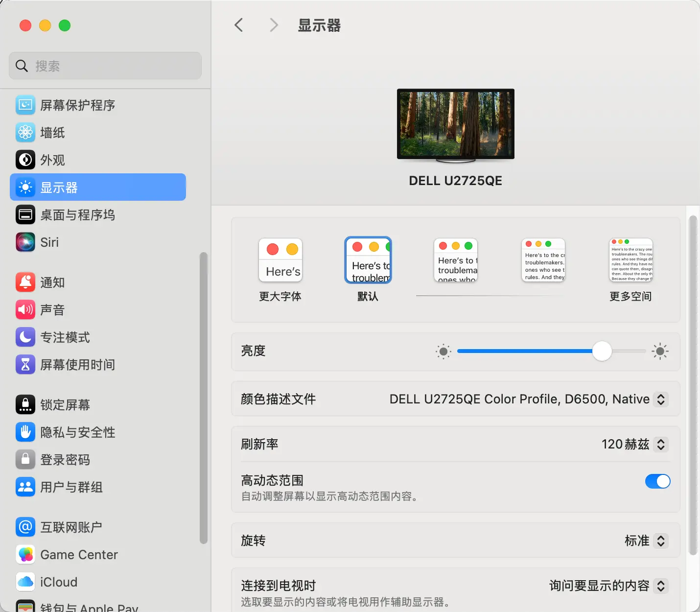Go back with the left chevron

[239, 25]
